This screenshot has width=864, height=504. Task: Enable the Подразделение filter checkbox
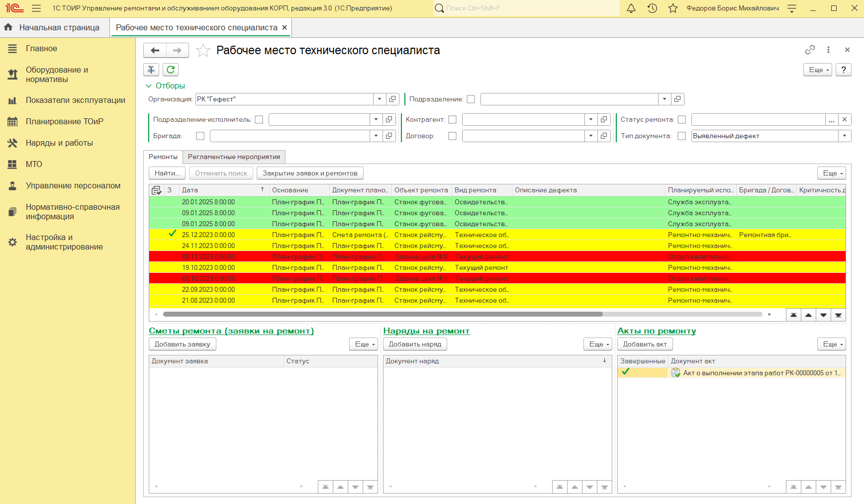tap(471, 99)
